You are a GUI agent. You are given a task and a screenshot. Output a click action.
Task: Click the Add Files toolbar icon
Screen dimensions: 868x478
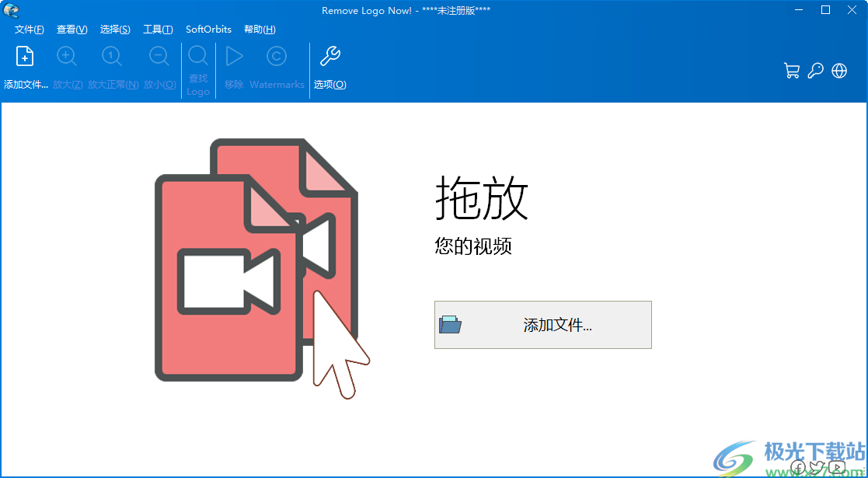[24, 56]
